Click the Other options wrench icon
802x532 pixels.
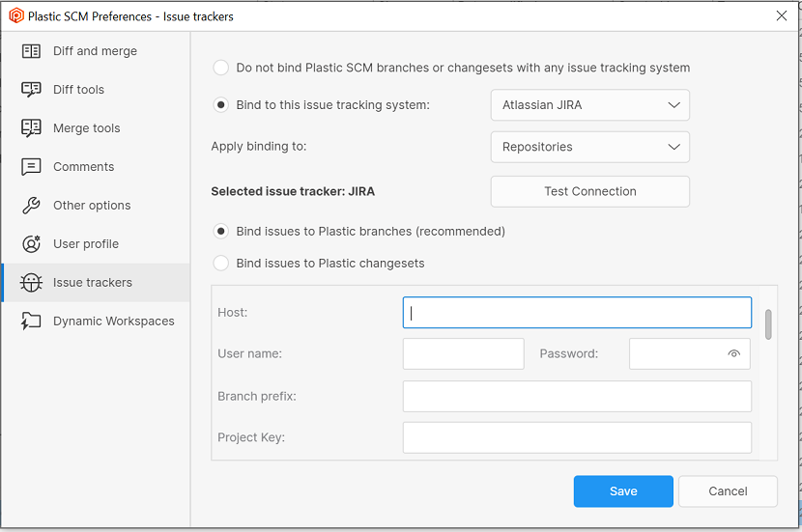click(x=31, y=206)
